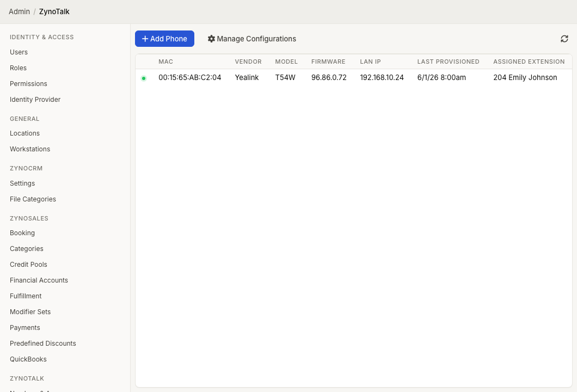
Task: Click the LAN IP column header
Action: (370, 62)
